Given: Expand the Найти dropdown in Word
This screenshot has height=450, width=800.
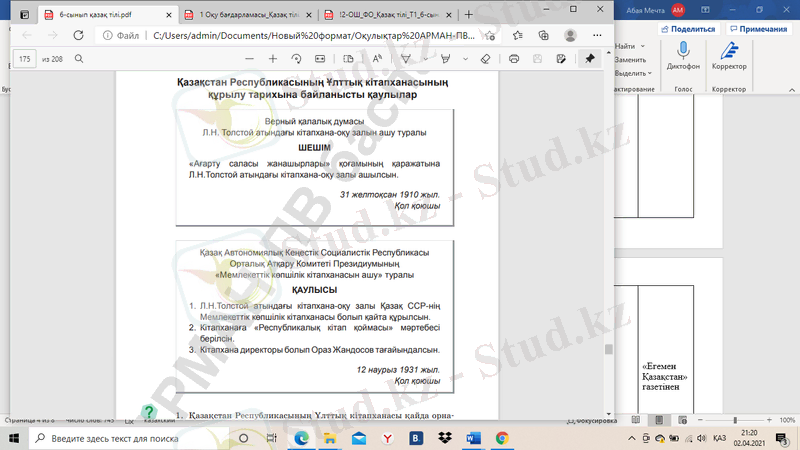Looking at the screenshot, I should 640,47.
